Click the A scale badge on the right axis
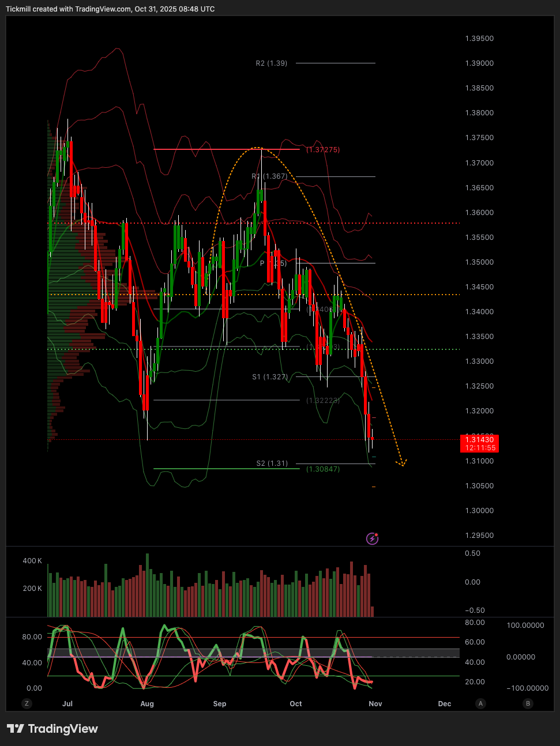560x746 pixels. coord(480,703)
